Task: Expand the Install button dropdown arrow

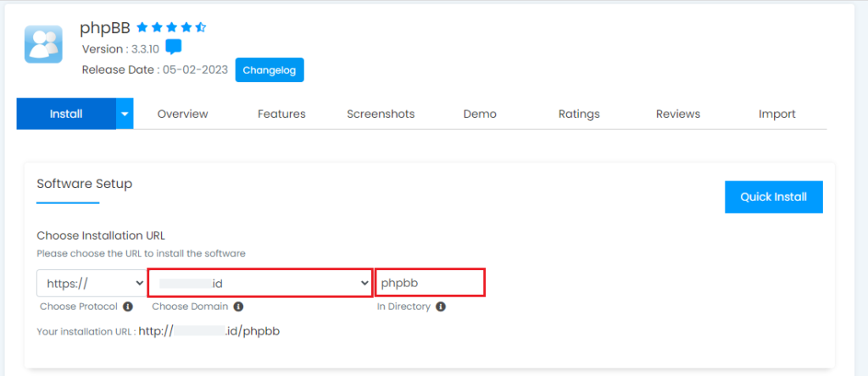Action: 125,114
